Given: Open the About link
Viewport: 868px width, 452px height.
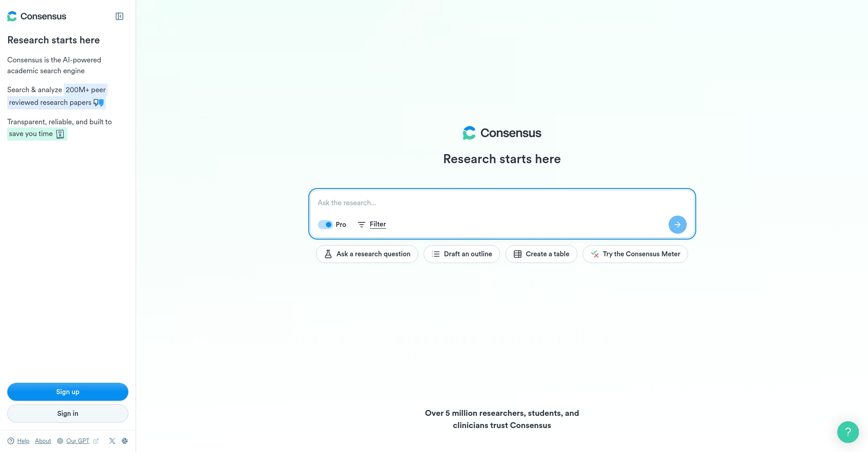Looking at the screenshot, I should point(43,441).
